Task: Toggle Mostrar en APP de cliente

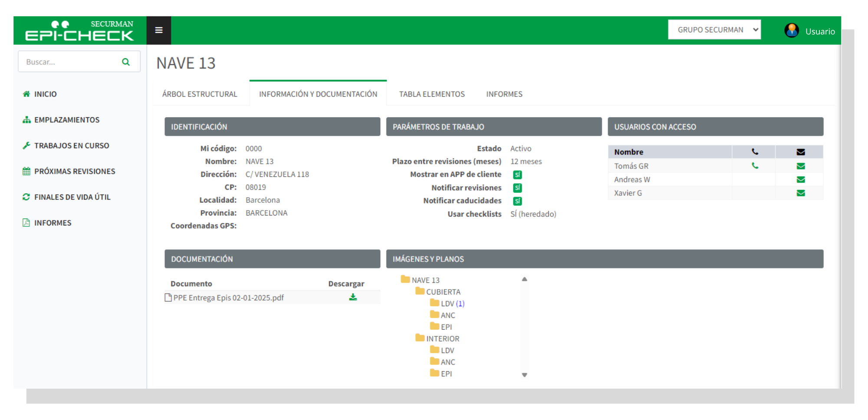Action: [x=517, y=175]
